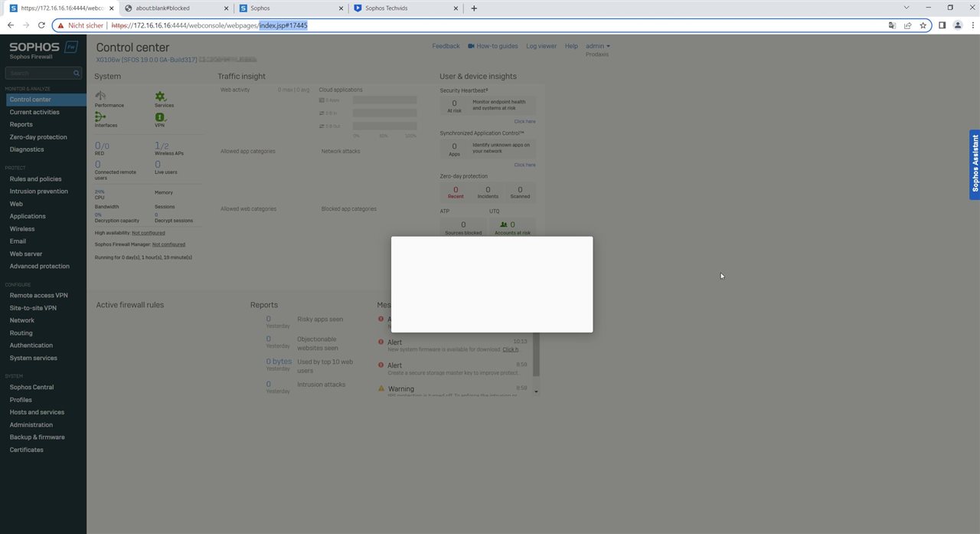
Task: Open Diagnostics in sidebar
Action: pos(27,149)
